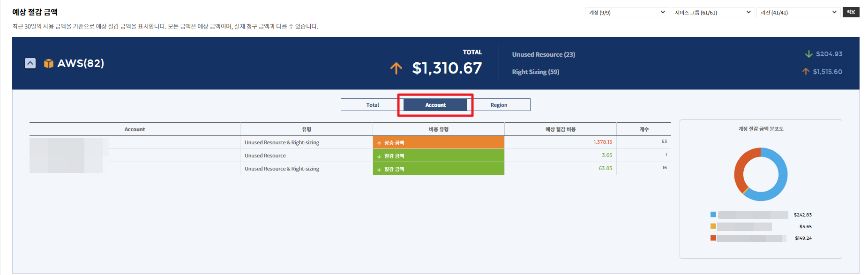This screenshot has height=275, width=868.
Task: Click the Right Sizing (59) link
Action: coord(535,72)
